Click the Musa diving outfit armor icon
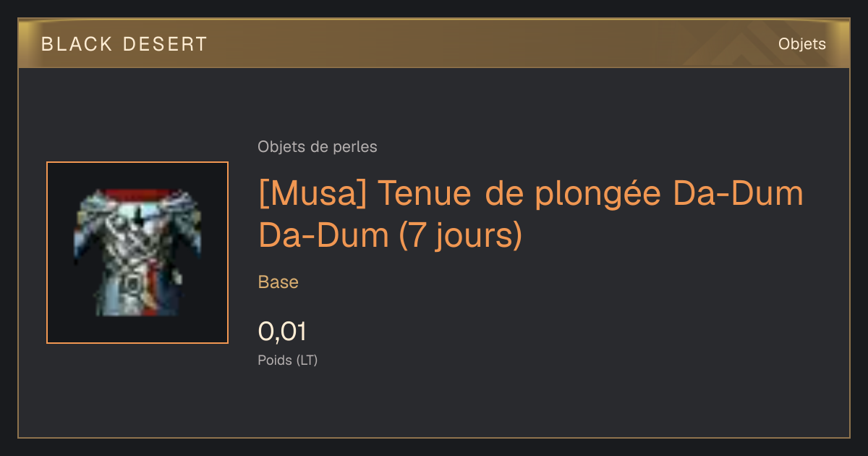 137,252
